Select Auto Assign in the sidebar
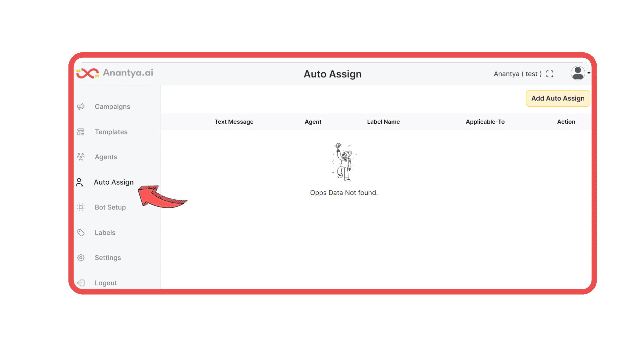The image size is (644, 362). pyautogui.click(x=114, y=182)
